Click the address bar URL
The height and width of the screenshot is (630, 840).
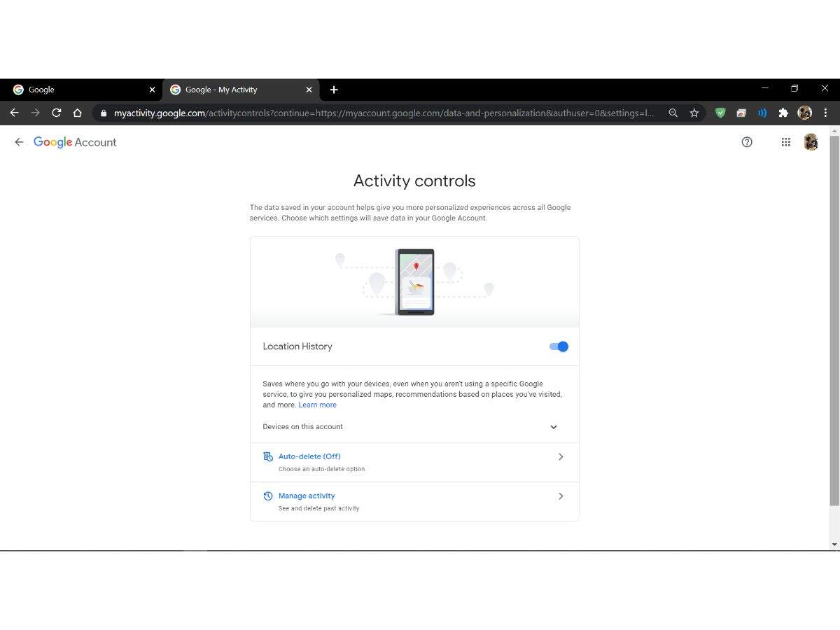point(384,113)
